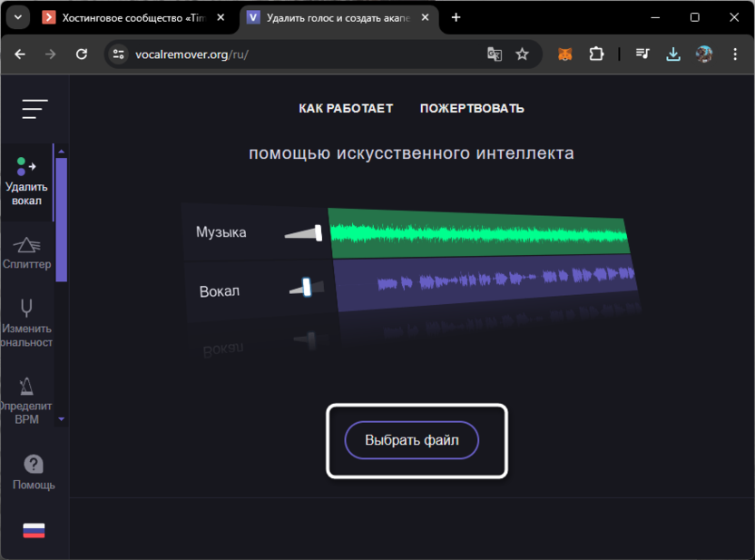Translate this page icon
This screenshot has height=560, width=755.
(x=495, y=54)
